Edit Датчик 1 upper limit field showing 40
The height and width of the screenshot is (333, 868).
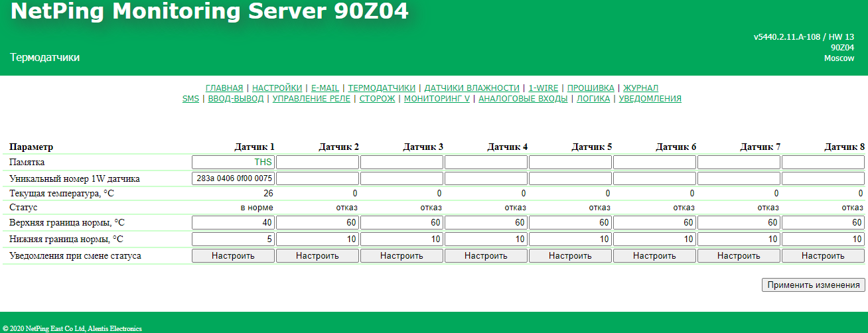tap(233, 222)
